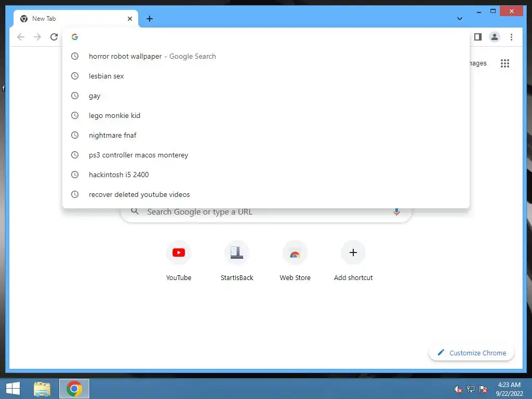Select the New Tab tab
This screenshot has width=532, height=399.
pyautogui.click(x=76, y=19)
